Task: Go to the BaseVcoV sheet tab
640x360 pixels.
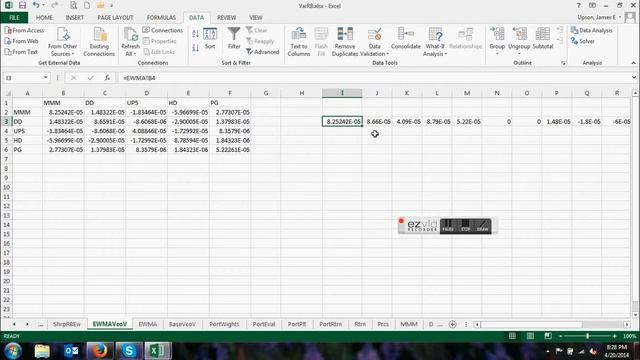Action: (x=182, y=324)
